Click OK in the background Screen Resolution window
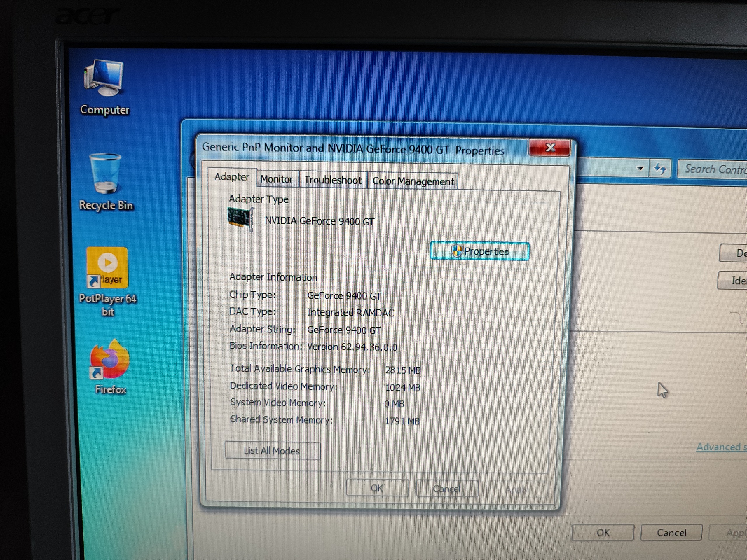The height and width of the screenshot is (560, 747). (603, 532)
